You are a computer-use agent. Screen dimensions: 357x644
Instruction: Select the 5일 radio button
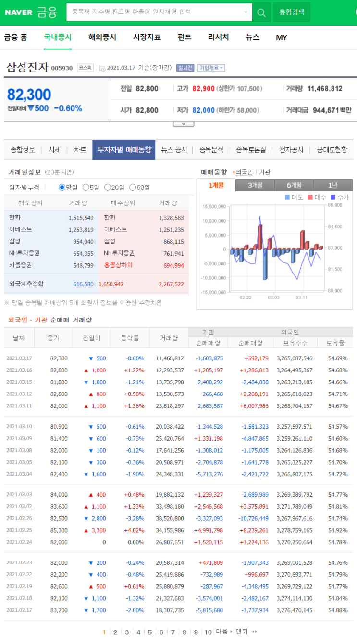point(86,187)
